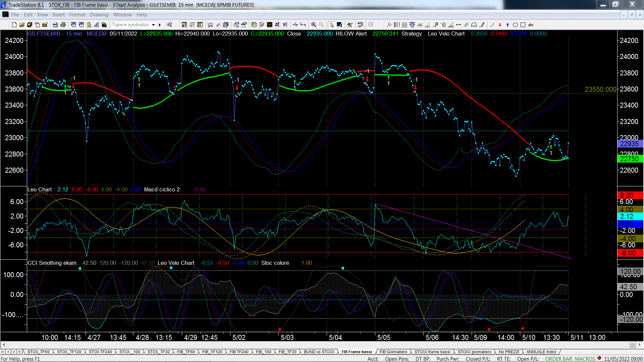Viewport: 644px width, 362px height.
Task: Click the Zoom Out magnifier icon
Action: (321, 25)
